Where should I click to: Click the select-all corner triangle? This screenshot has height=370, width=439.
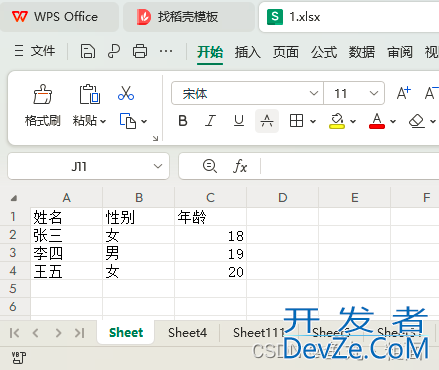click(x=14, y=198)
